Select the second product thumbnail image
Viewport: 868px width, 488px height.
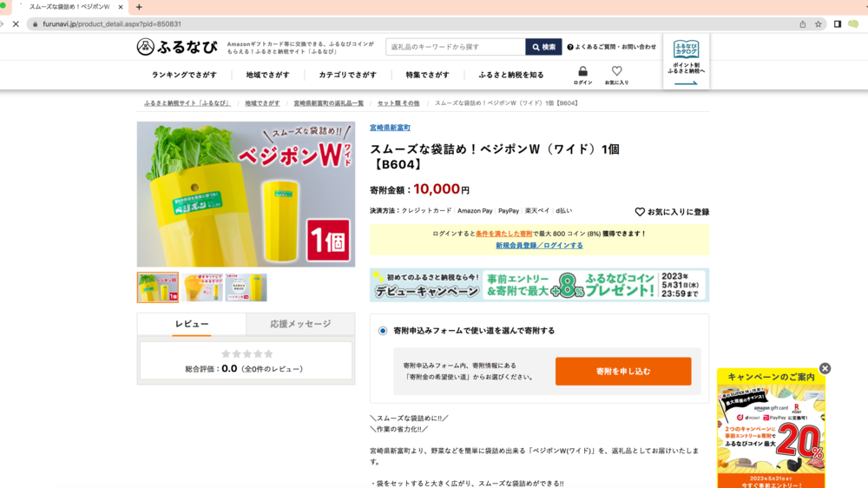[202, 287]
